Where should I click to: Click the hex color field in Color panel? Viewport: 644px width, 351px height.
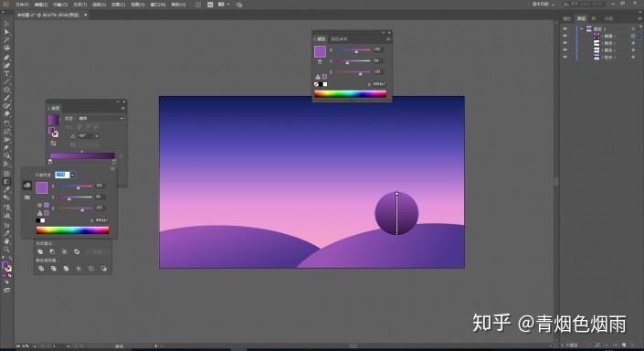tap(379, 84)
